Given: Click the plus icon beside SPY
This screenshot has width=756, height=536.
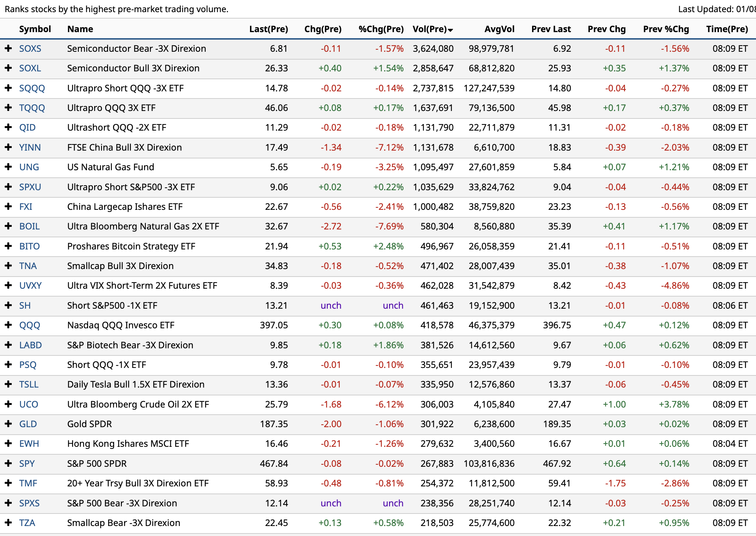Looking at the screenshot, I should click(x=8, y=463).
